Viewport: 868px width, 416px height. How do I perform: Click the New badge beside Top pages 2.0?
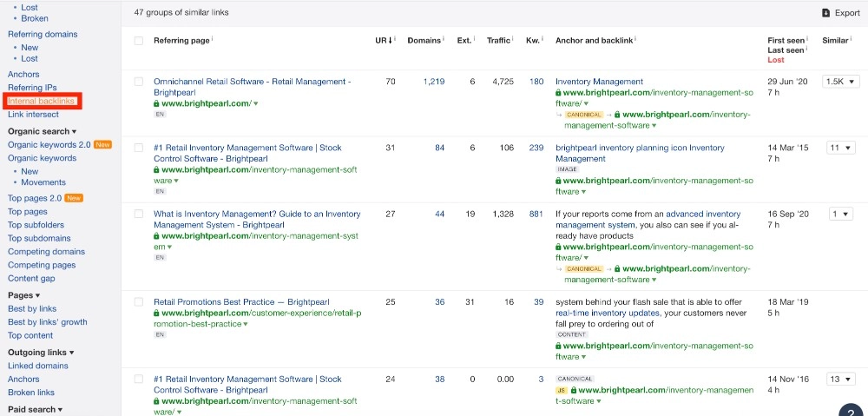click(74, 198)
